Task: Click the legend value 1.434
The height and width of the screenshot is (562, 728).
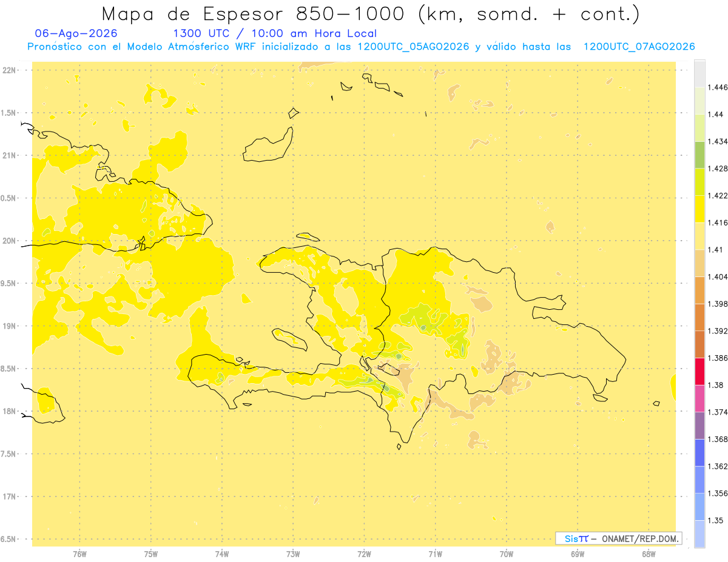Action: [x=718, y=141]
